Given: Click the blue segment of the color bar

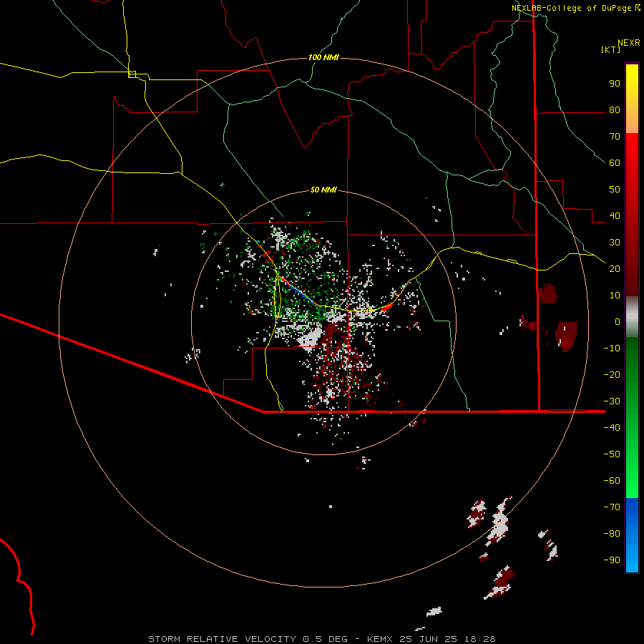Looking at the screenshot, I should tap(632, 535).
